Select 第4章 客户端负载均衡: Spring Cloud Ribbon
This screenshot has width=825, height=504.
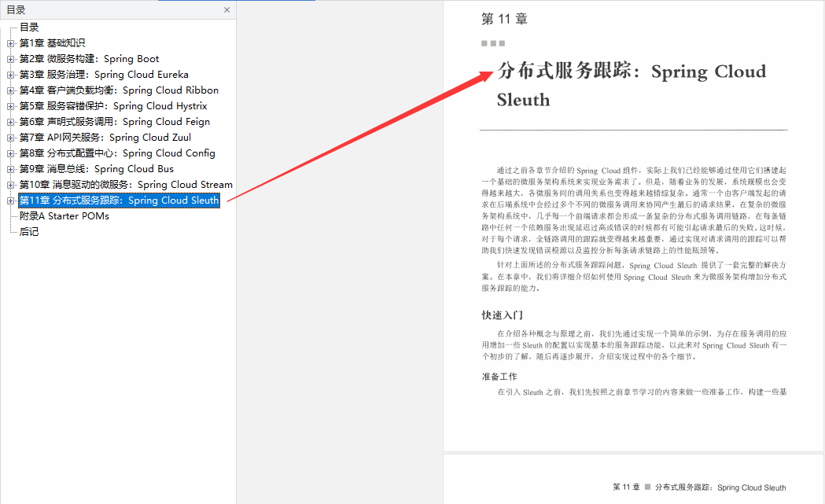point(119,90)
